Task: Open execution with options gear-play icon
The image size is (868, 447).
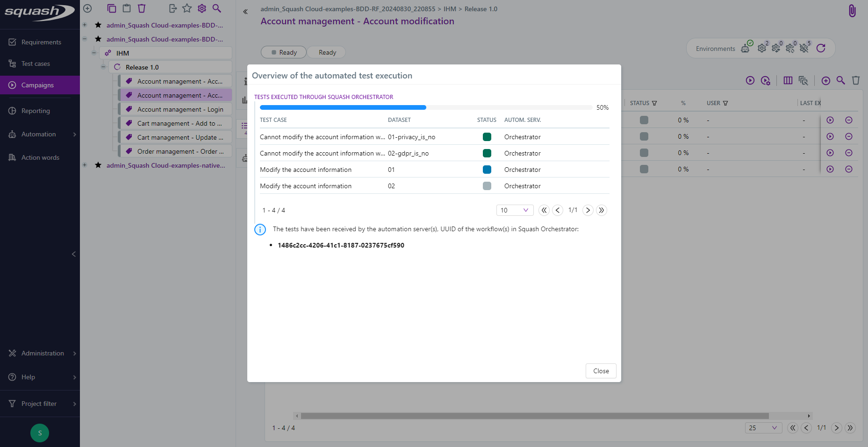Action: coord(766,80)
